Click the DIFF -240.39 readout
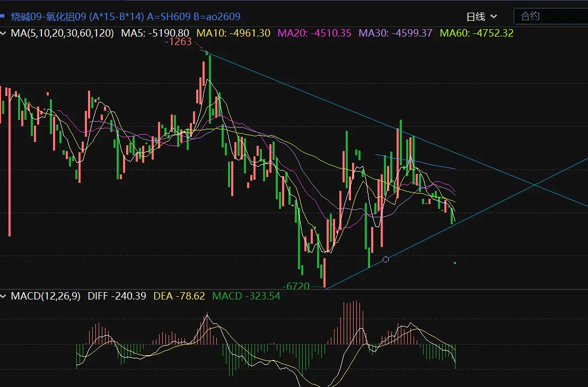 point(117,296)
